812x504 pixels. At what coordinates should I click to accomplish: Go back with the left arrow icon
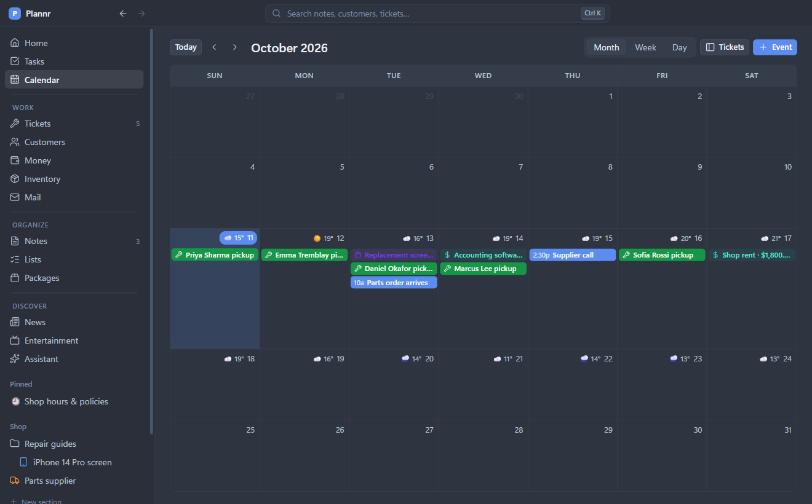123,14
